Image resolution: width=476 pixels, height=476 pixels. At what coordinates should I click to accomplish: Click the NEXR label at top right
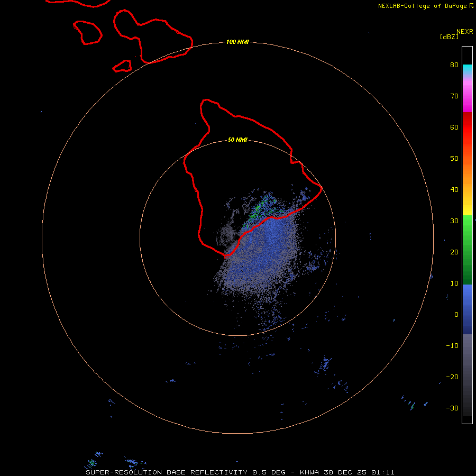click(465, 32)
